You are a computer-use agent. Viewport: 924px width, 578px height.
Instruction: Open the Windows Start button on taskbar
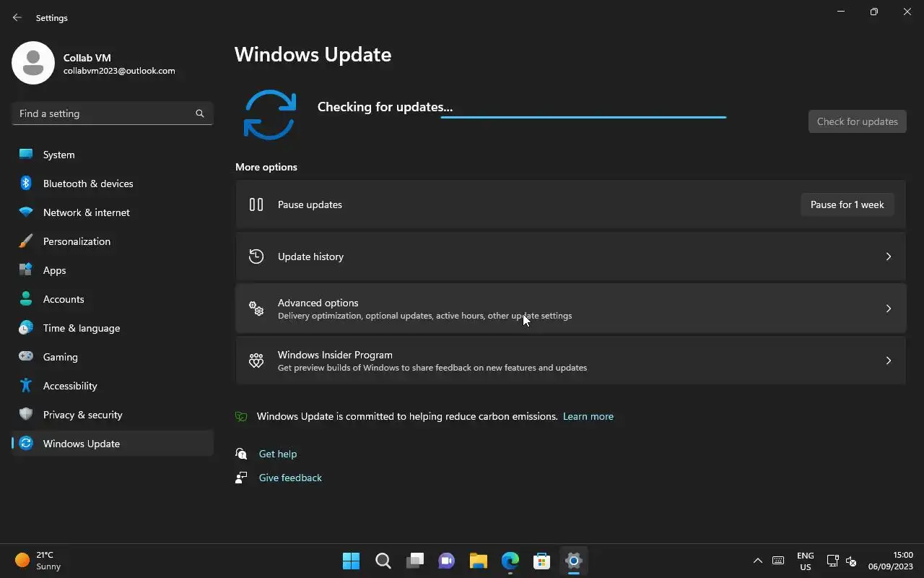[x=352, y=561]
